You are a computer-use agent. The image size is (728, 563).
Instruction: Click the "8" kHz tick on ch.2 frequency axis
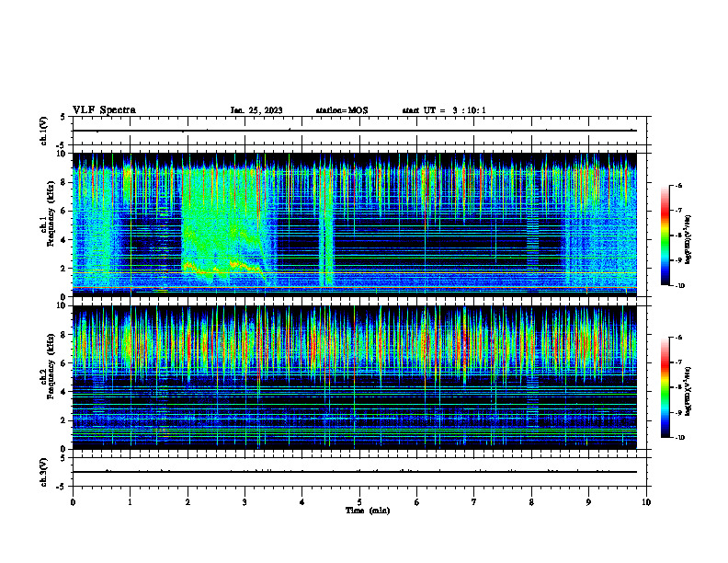63,335
